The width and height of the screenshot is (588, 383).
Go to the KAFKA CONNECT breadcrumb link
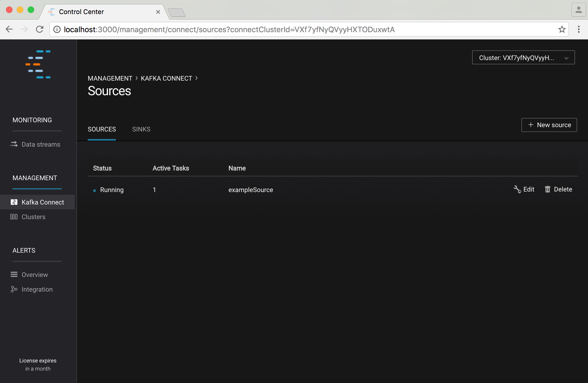166,78
